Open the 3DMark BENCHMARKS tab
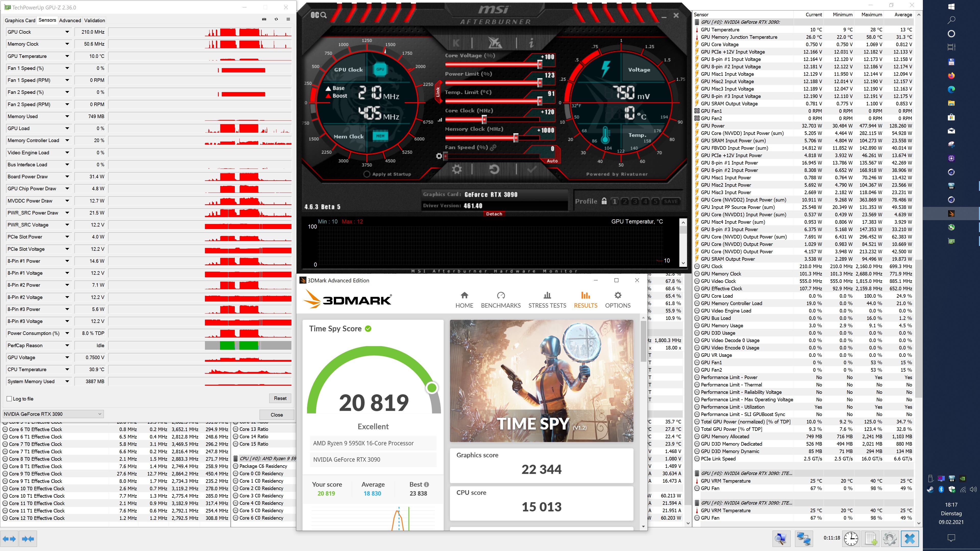980x551 pixels. pyautogui.click(x=501, y=300)
